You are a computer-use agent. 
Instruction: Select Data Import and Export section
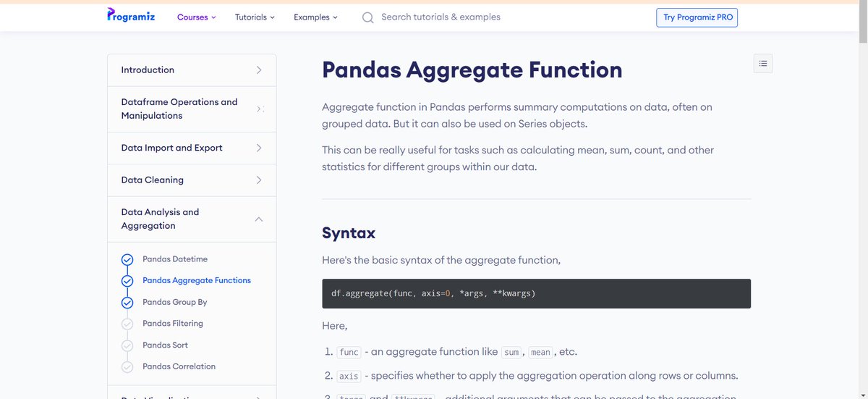[192, 148]
